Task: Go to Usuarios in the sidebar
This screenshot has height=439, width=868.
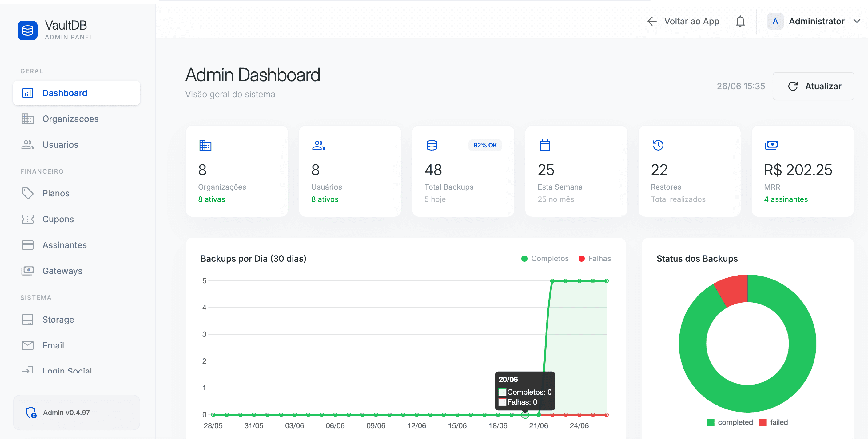Action: click(77, 145)
